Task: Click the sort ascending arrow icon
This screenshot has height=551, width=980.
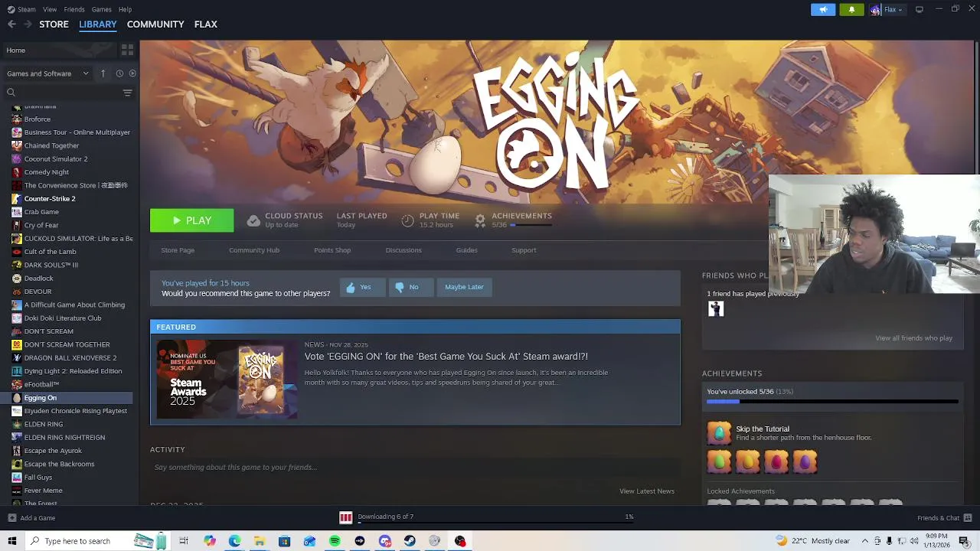Action: tap(103, 73)
